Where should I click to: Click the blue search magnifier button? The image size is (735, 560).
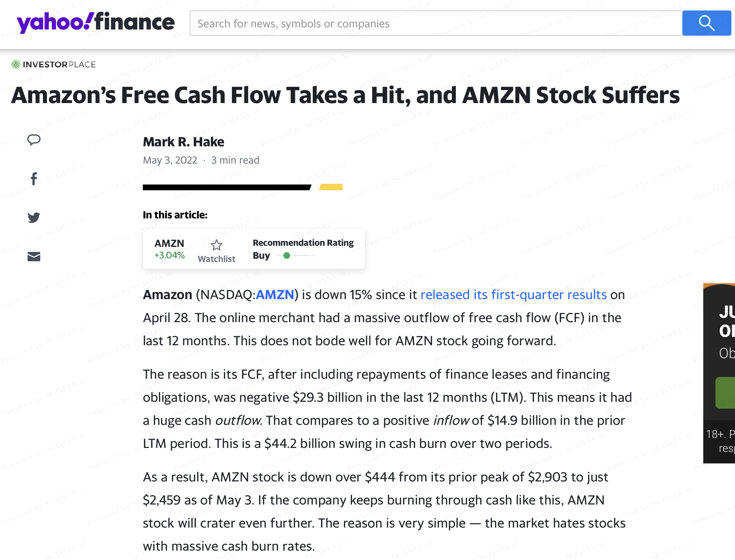pyautogui.click(x=707, y=23)
